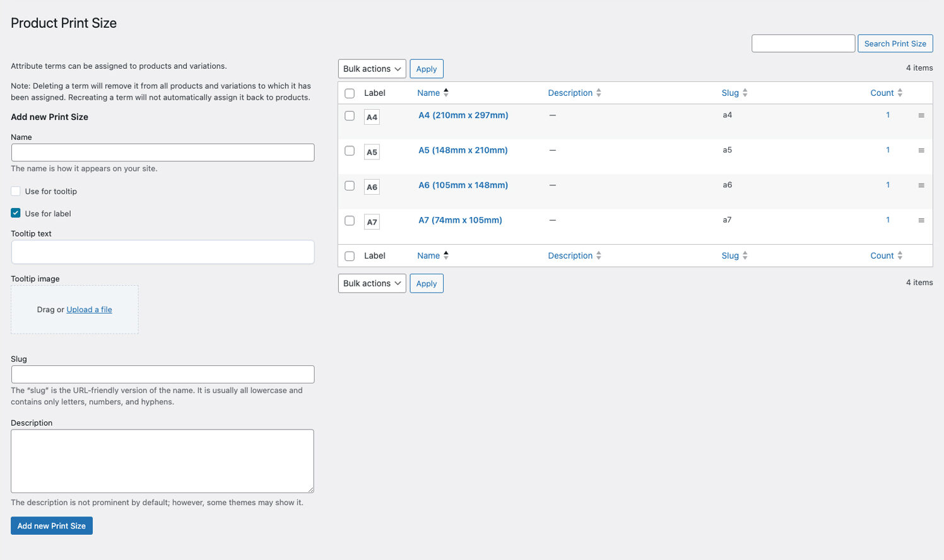Click the Upload a file link
944x560 pixels.
(x=89, y=310)
